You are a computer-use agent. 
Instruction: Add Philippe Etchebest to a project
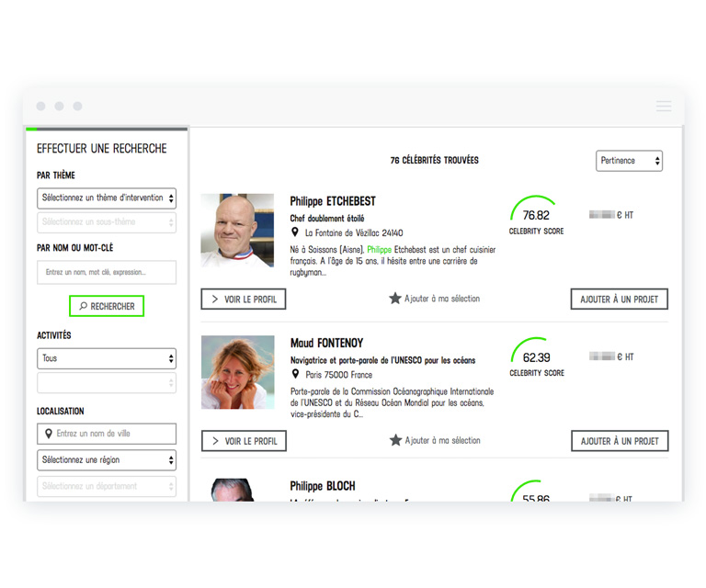(x=619, y=300)
